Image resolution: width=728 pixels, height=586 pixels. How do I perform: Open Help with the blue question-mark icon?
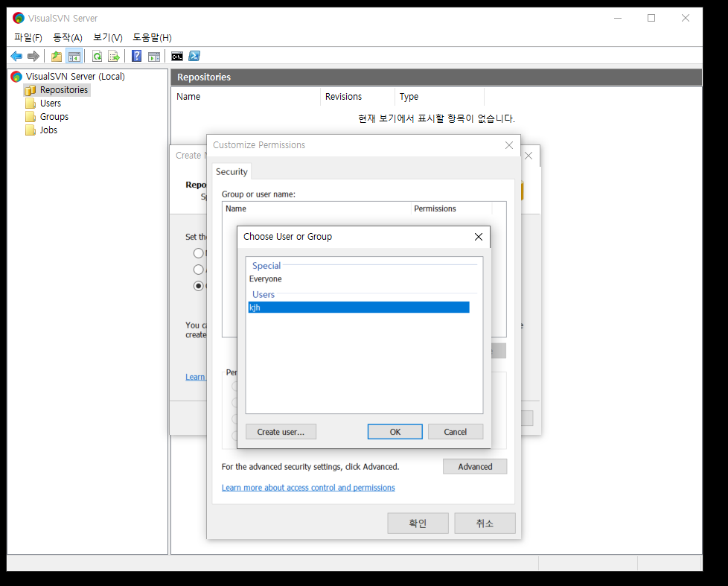coord(136,56)
